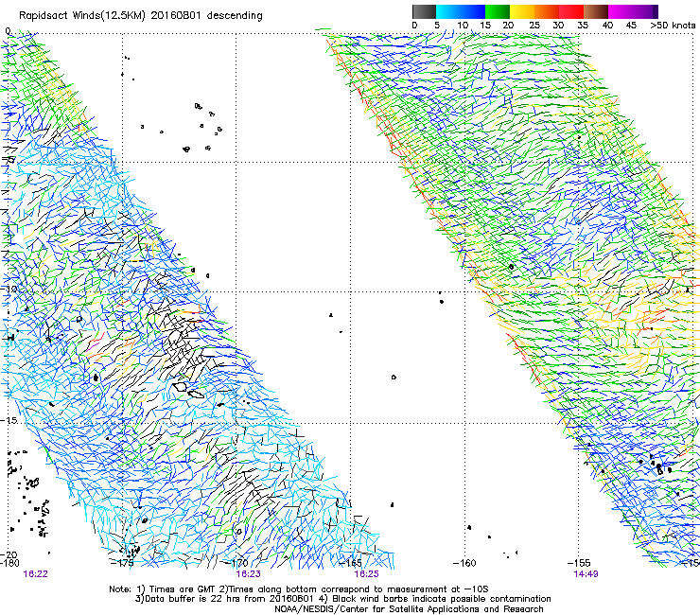The width and height of the screenshot is (700, 615).
Task: Click the '-165' longitude axis label
Action: (x=350, y=563)
